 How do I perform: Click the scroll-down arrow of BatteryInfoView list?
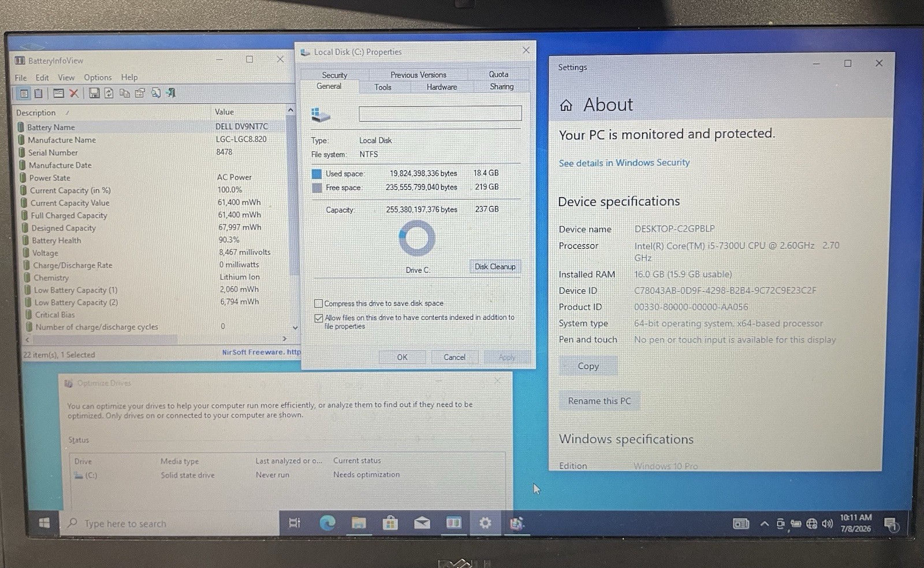(295, 327)
